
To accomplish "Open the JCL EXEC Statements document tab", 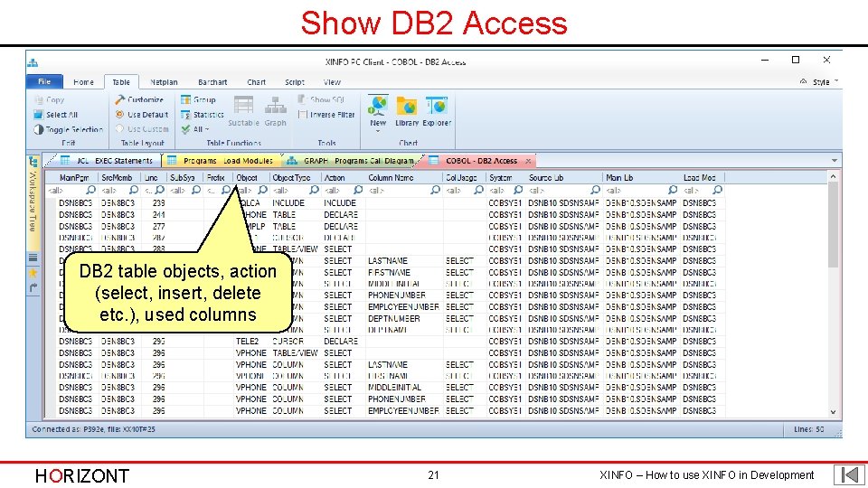I will (107, 161).
